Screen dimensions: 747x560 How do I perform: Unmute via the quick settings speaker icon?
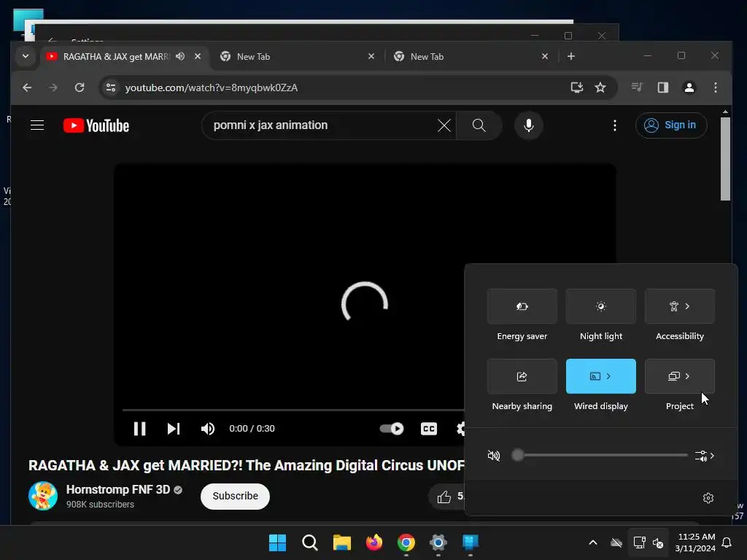tap(494, 456)
